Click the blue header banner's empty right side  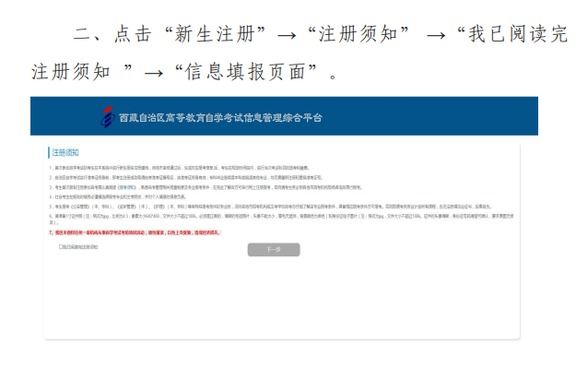(431, 116)
